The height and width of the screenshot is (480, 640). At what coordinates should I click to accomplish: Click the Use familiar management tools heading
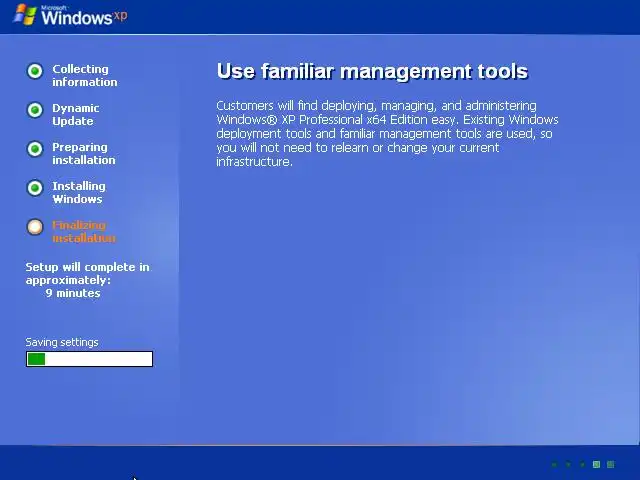372,71
